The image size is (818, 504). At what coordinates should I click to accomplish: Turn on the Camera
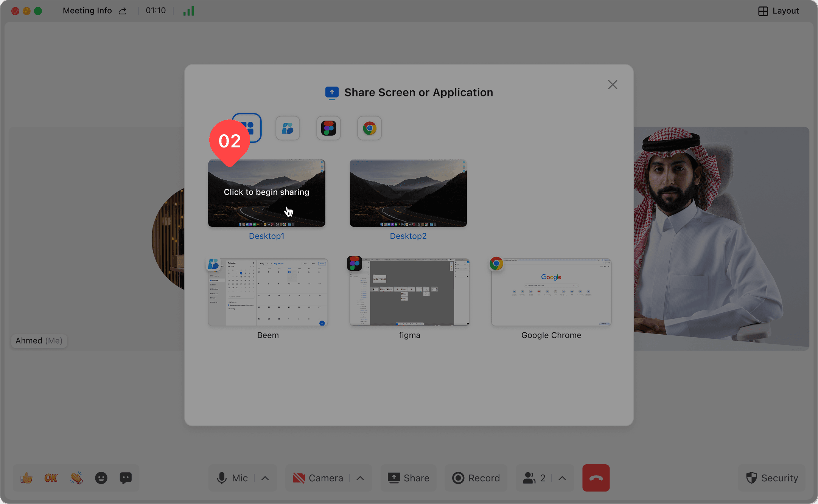click(317, 478)
